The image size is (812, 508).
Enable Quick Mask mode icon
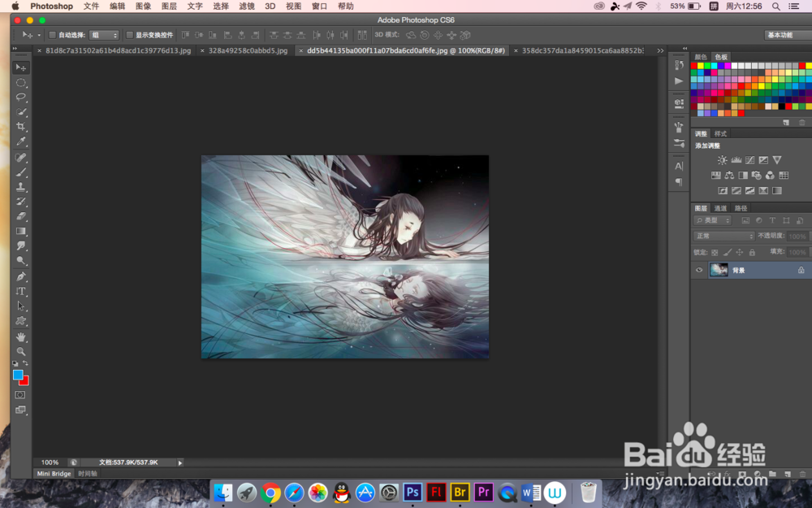pos(20,395)
